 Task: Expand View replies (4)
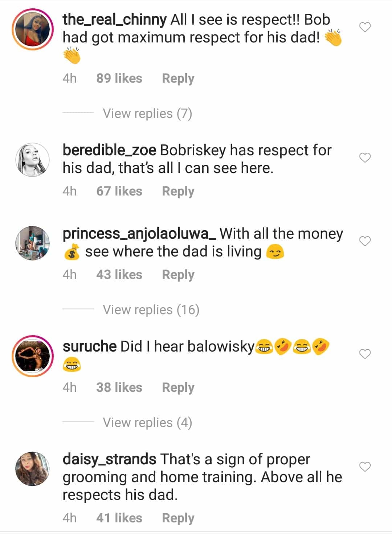(147, 423)
